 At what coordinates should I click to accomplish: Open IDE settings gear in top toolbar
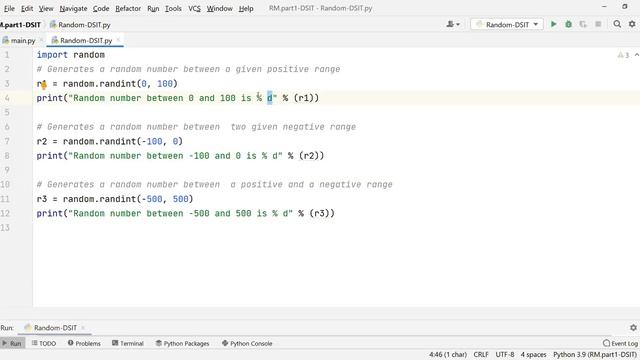pos(632,24)
